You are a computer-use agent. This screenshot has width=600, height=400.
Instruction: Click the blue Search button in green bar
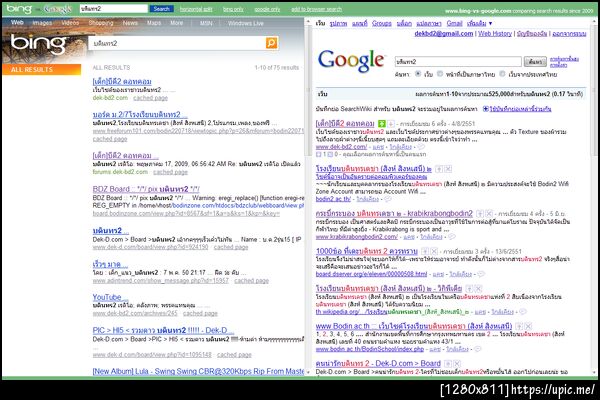(x=161, y=8)
